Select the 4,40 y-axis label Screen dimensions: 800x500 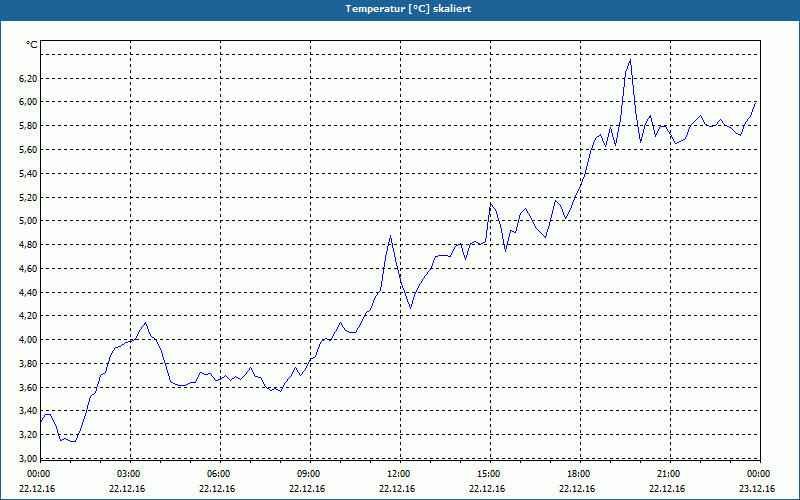[x=29, y=292]
